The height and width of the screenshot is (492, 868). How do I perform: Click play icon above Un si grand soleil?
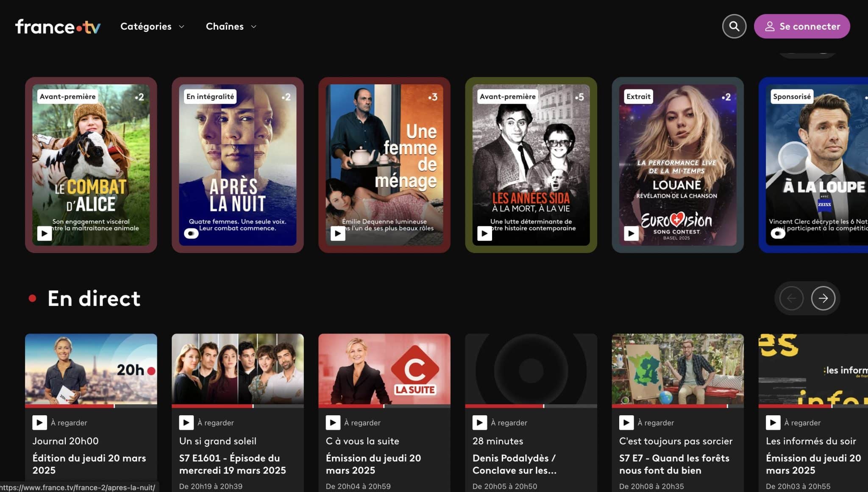pos(186,423)
